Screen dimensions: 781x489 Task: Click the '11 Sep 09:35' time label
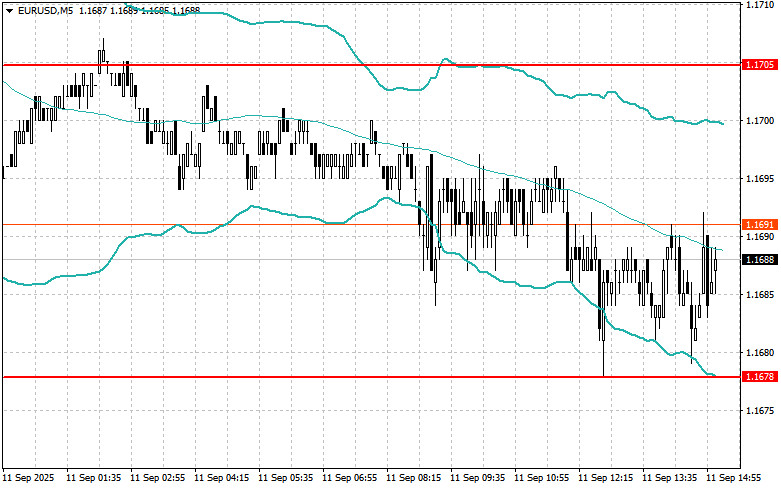(x=478, y=478)
